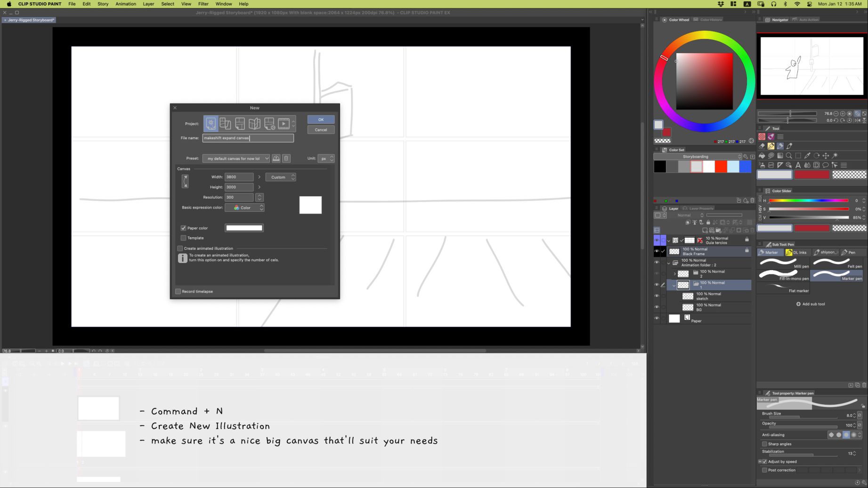The image size is (868, 488).
Task: Hide the sketch layer
Action: pos(657,296)
